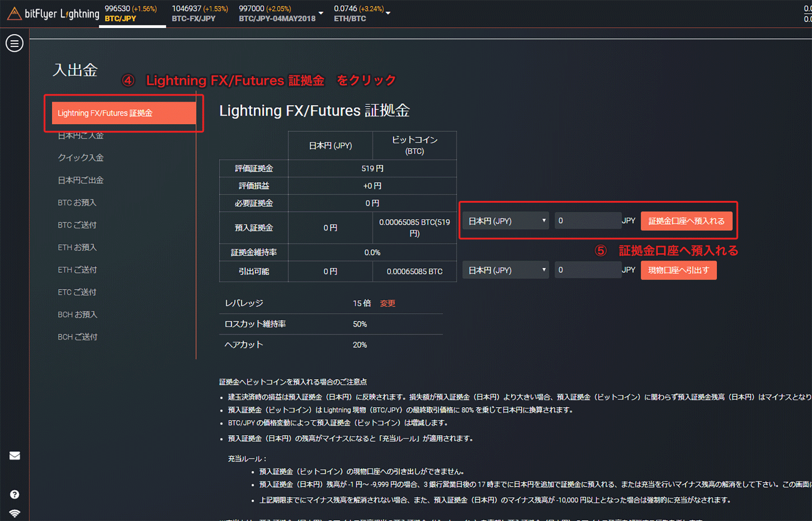812x521 pixels.
Task: Click the 証拠金口座へ預入れる button
Action: click(x=687, y=221)
